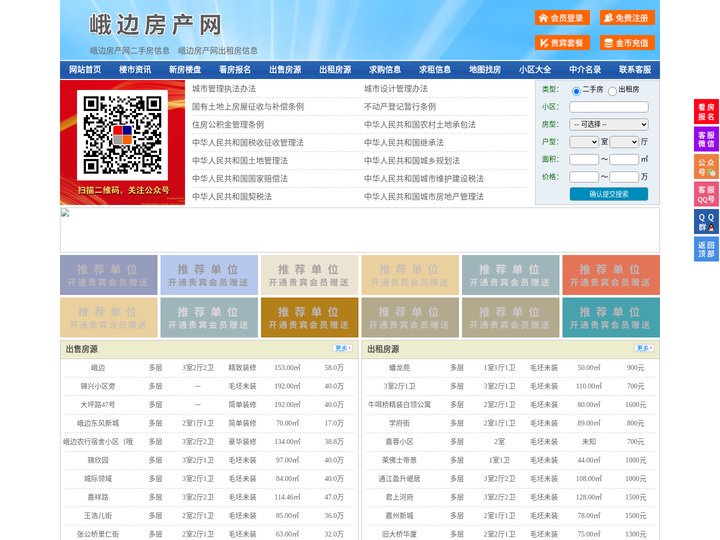Open the 看房报名 navigation item
The width and height of the screenshot is (720, 540).
[x=235, y=70]
